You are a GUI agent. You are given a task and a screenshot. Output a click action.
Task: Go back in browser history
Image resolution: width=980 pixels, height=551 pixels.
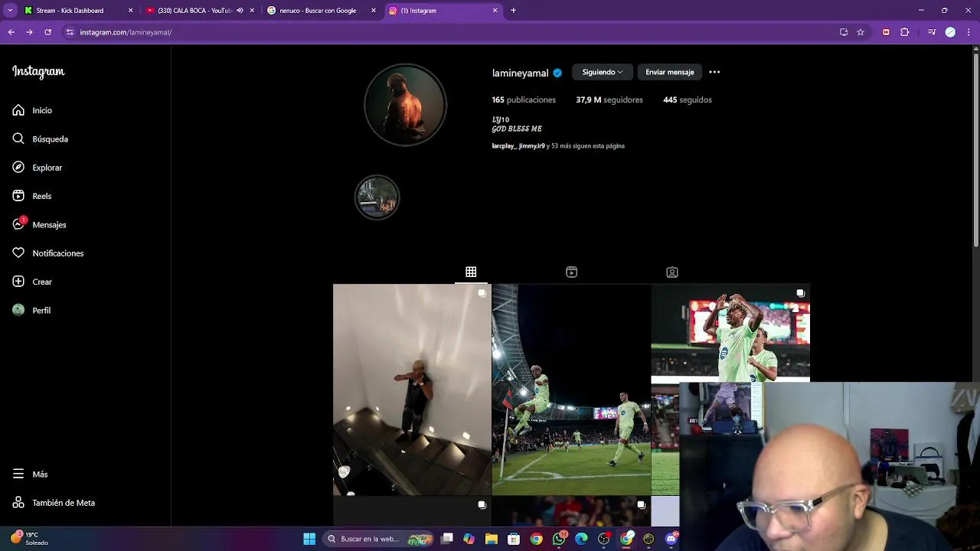[11, 32]
